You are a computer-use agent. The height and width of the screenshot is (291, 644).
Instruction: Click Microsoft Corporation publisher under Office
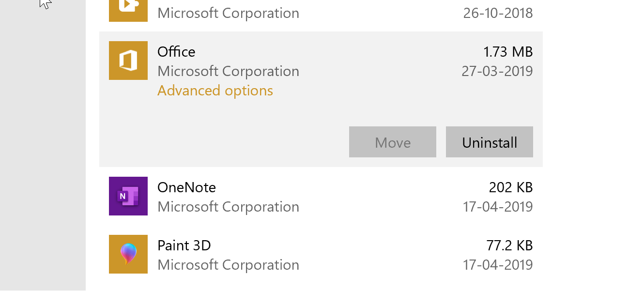coord(228,71)
